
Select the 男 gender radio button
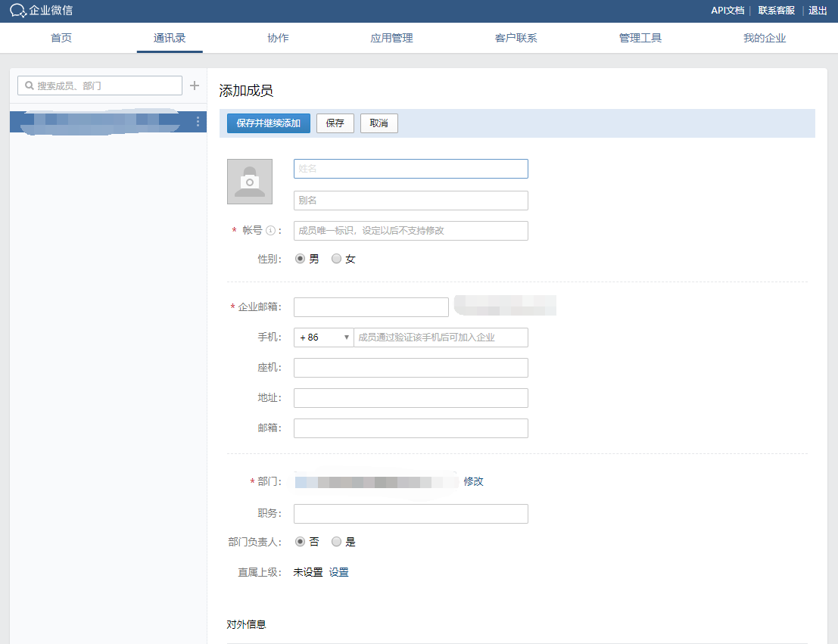click(x=301, y=259)
